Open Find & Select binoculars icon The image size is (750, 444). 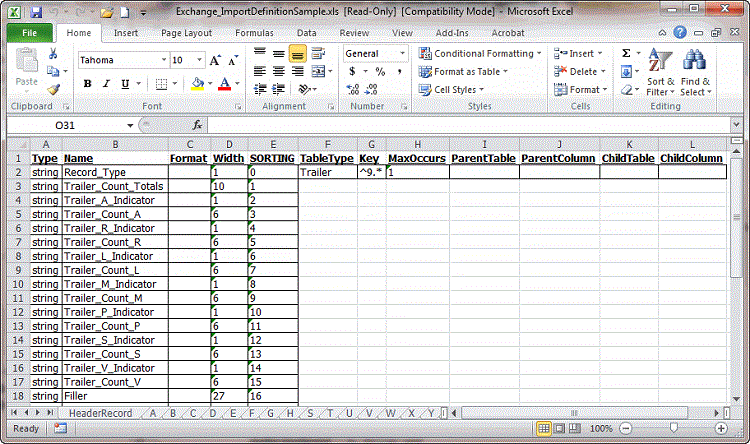click(695, 72)
